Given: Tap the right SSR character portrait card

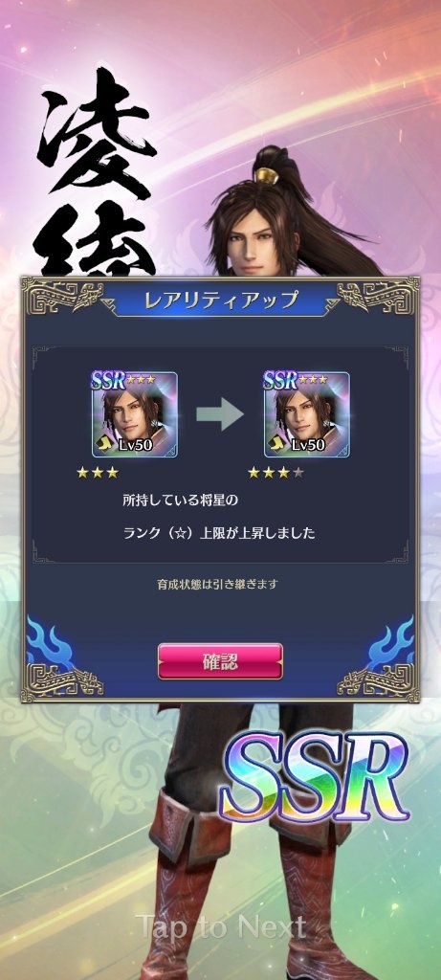Looking at the screenshot, I should 307,413.
